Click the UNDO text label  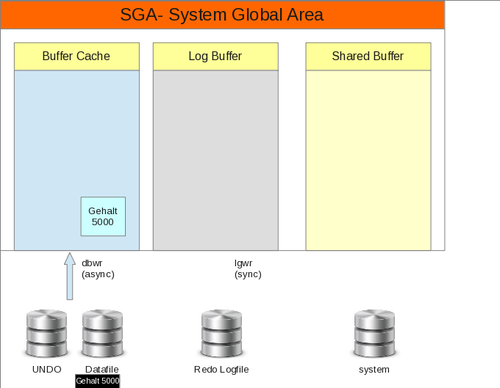tap(47, 369)
